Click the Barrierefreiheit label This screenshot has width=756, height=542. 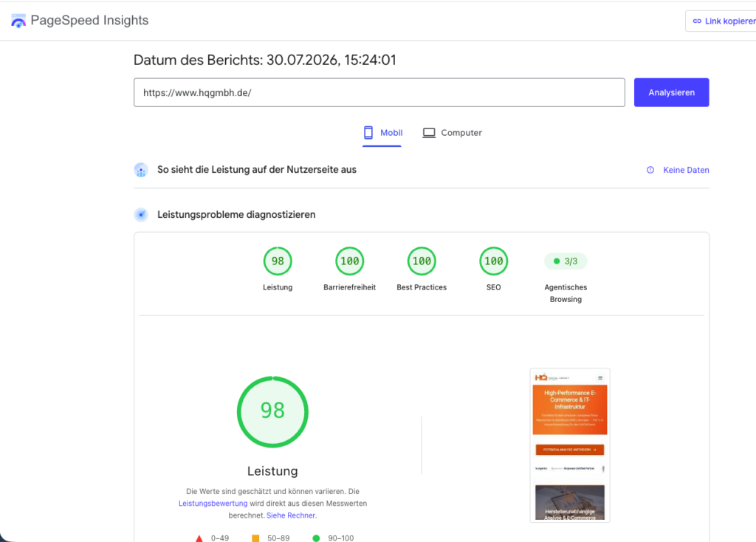349,287
